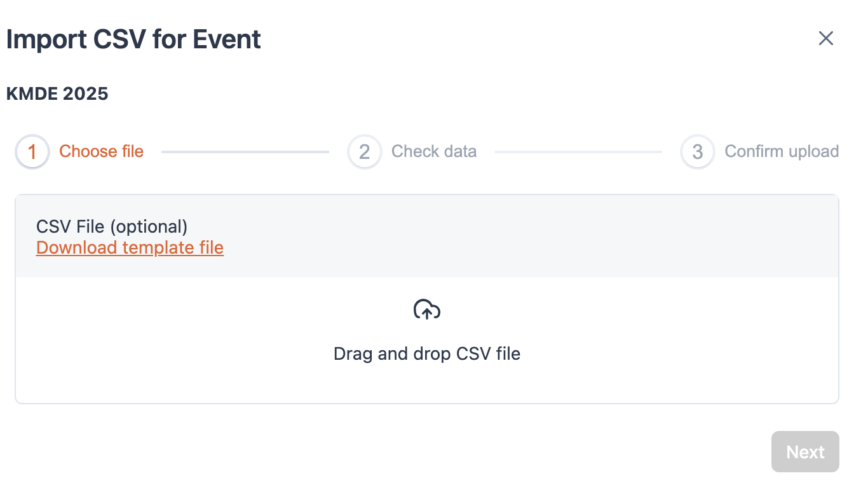Select the step 1 number circle
The height and width of the screenshot is (492, 868).
(x=32, y=152)
